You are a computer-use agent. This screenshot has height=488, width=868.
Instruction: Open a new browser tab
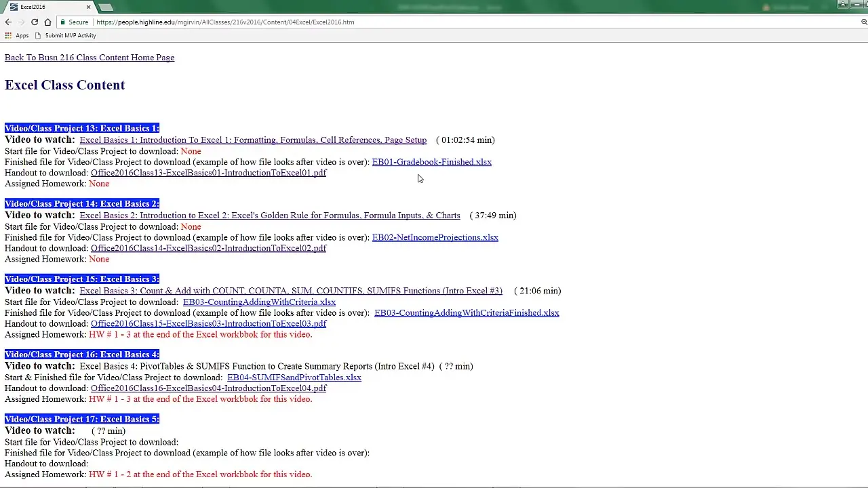point(106,7)
